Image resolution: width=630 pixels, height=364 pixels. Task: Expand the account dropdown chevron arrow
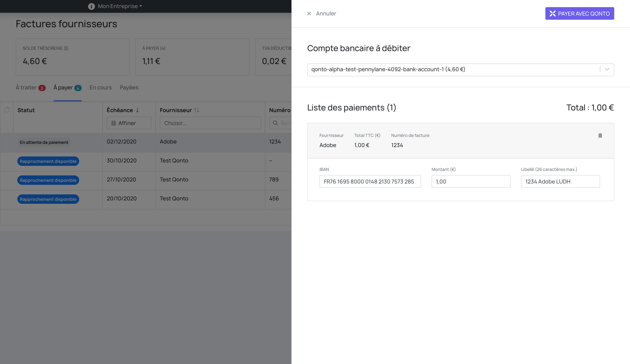click(607, 69)
